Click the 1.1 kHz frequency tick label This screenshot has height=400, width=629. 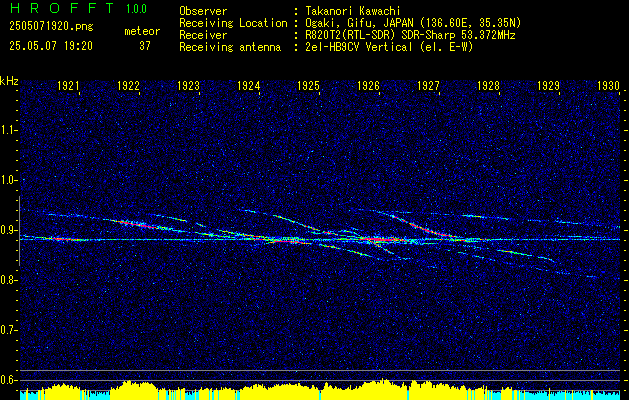[x=8, y=130]
